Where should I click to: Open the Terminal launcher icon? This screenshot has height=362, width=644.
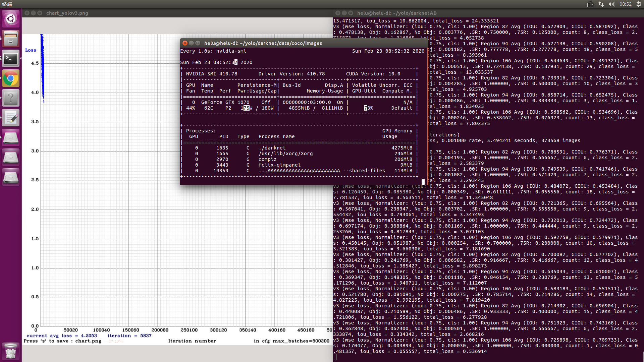point(11,59)
